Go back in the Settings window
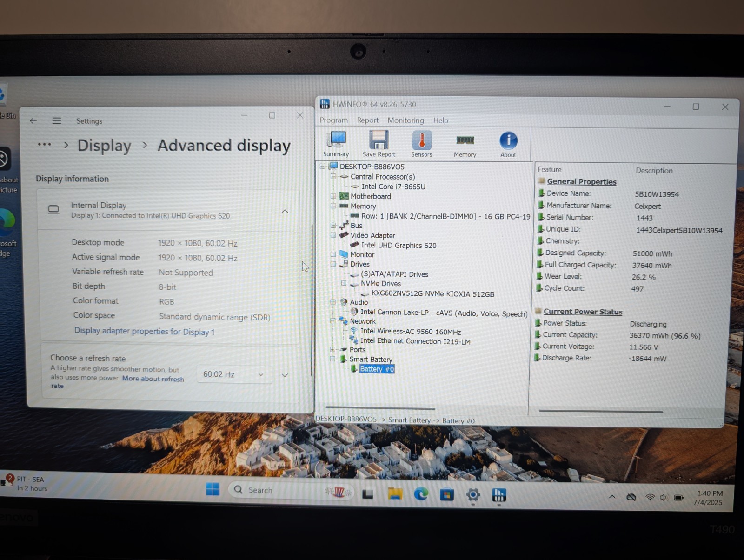 click(33, 120)
